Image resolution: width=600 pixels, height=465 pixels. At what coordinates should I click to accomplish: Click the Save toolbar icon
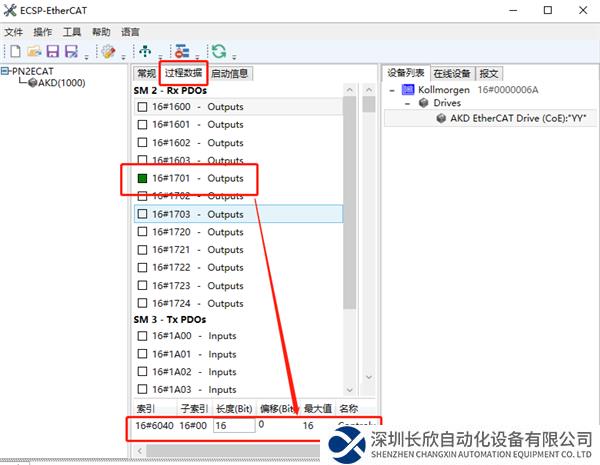[52, 51]
